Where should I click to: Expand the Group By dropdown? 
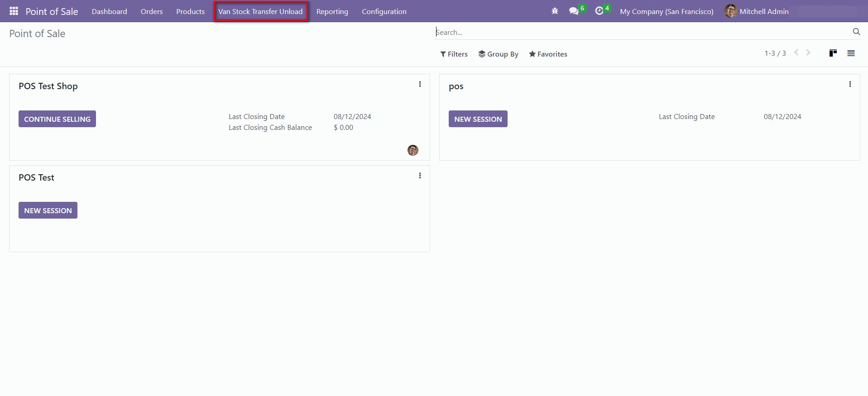pos(498,54)
